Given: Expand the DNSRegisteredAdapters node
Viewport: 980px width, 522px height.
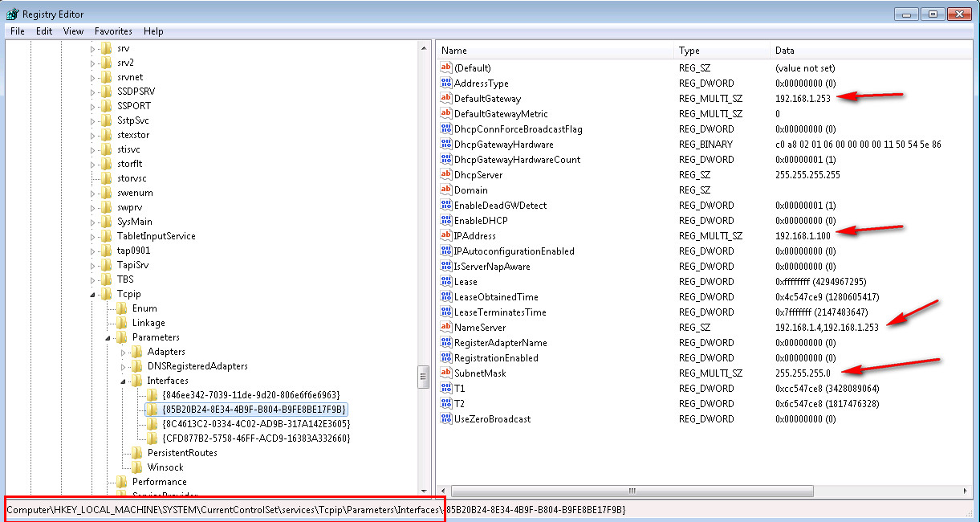Looking at the screenshot, I should pyautogui.click(x=123, y=366).
